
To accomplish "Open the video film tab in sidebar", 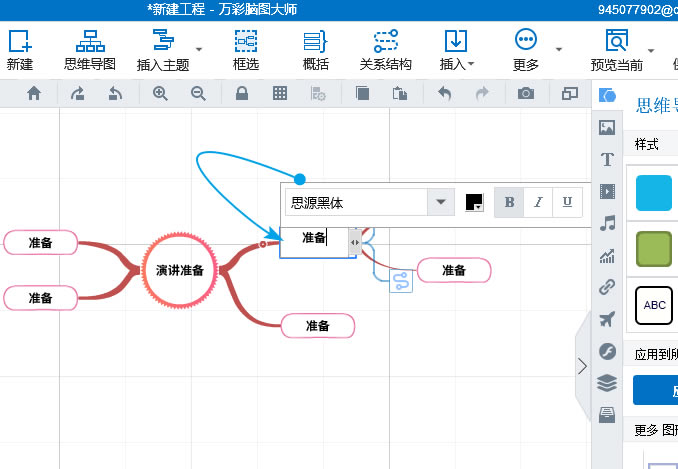I will [x=607, y=191].
